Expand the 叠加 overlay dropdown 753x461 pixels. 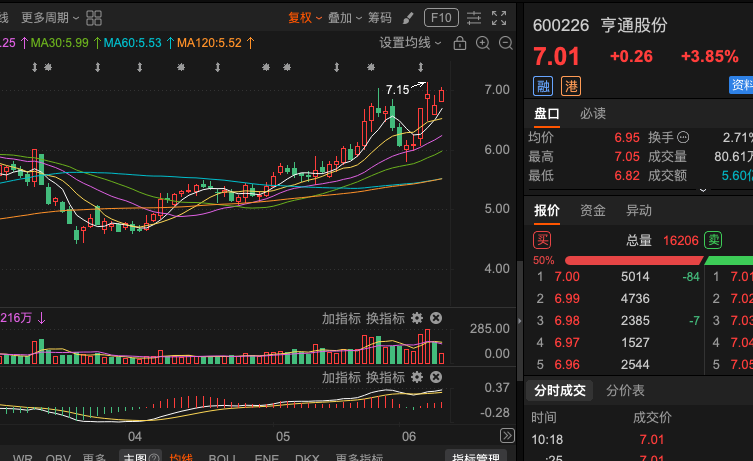[344, 18]
